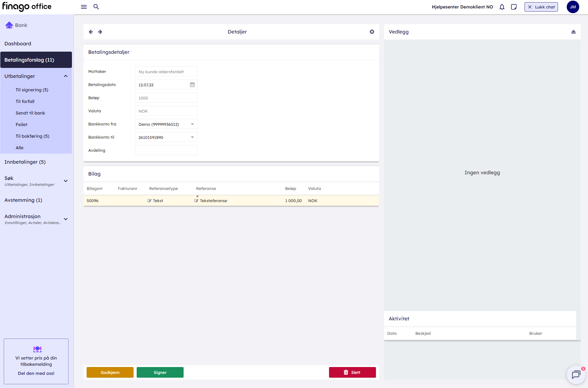This screenshot has height=388, width=588.
Task: Expand the Søk menu section
Action: (66, 181)
